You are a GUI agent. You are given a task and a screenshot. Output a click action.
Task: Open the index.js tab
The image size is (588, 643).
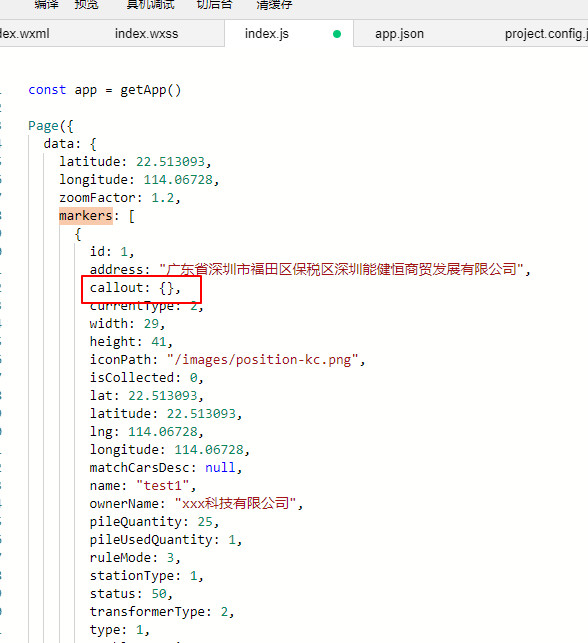coord(267,34)
